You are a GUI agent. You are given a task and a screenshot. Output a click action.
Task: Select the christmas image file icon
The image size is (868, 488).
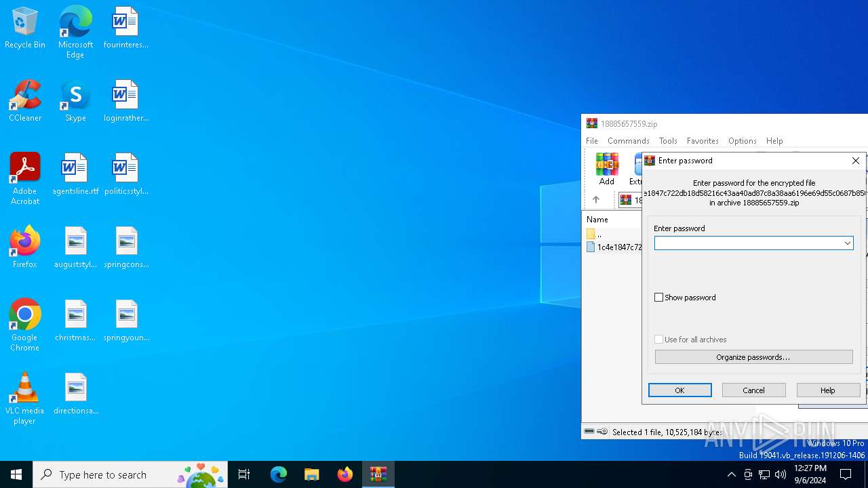click(x=75, y=321)
